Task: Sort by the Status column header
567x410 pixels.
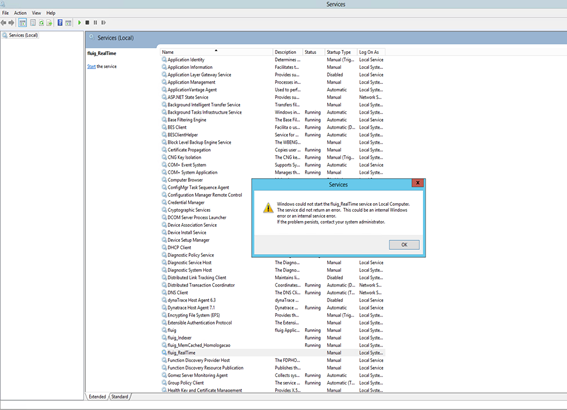Action: [x=314, y=52]
